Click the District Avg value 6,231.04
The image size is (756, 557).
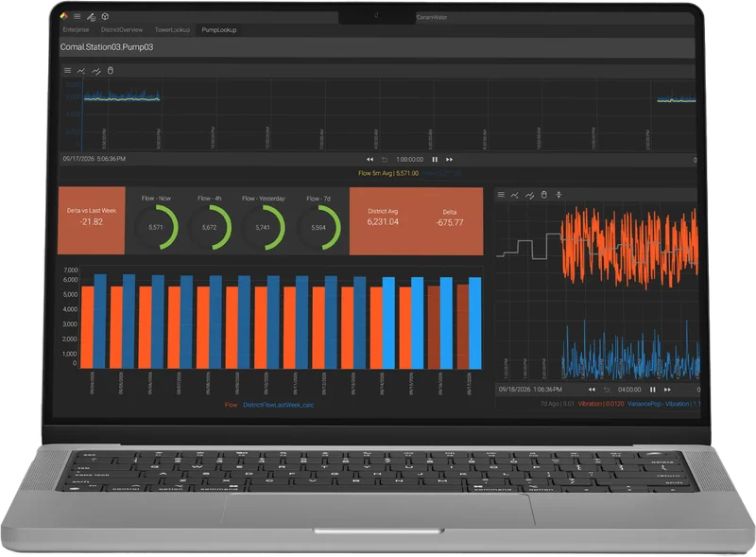click(383, 222)
